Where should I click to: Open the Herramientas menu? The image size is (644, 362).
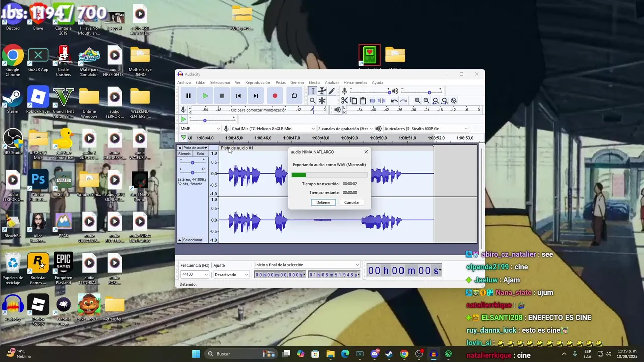coord(355,82)
